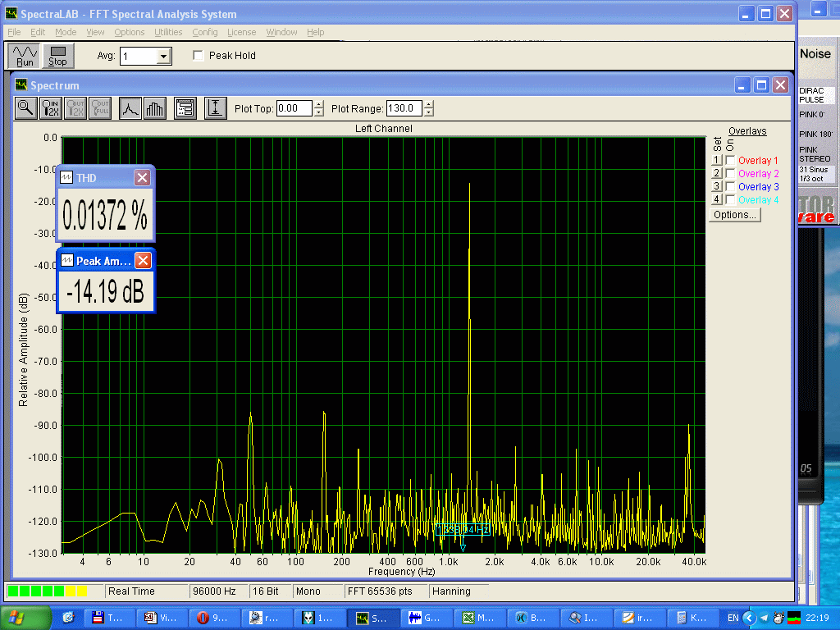Set overlay 1 with button 1
Image resolution: width=840 pixels, height=630 pixels.
717,160
